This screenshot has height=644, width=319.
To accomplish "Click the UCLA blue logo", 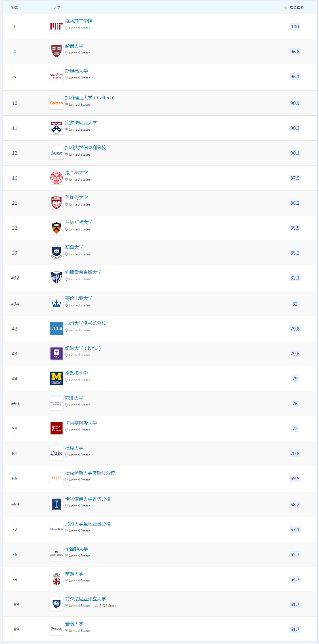I will tap(56, 329).
